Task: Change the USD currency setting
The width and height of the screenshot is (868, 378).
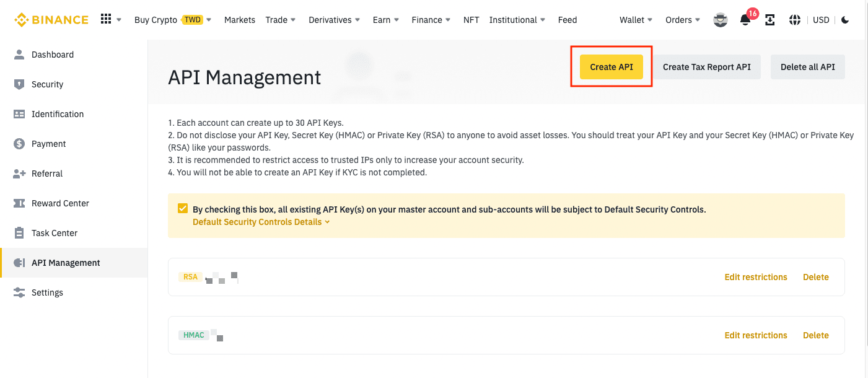Action: pos(821,20)
